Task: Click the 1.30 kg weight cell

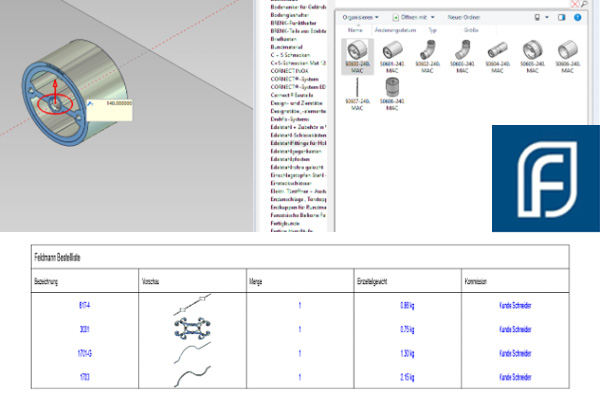Action: 407,353
